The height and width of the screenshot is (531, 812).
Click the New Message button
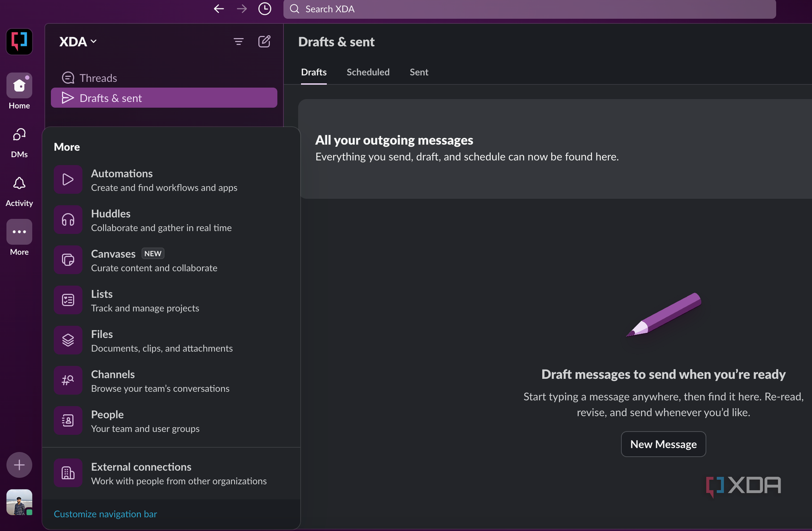tap(663, 444)
